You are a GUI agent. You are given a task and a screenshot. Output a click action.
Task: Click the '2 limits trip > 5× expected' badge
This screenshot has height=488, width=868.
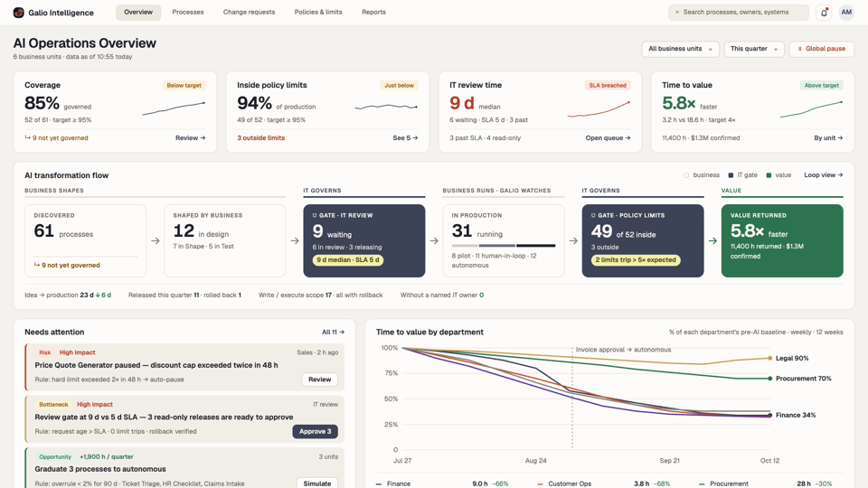pyautogui.click(x=636, y=259)
